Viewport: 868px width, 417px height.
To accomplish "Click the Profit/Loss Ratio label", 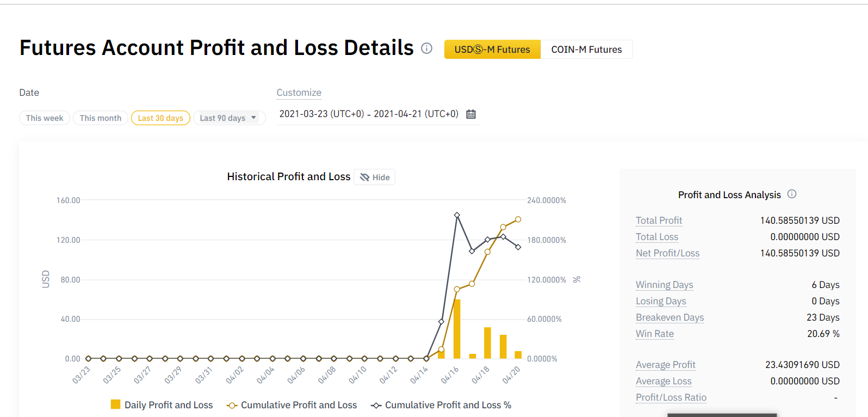I will (x=671, y=397).
